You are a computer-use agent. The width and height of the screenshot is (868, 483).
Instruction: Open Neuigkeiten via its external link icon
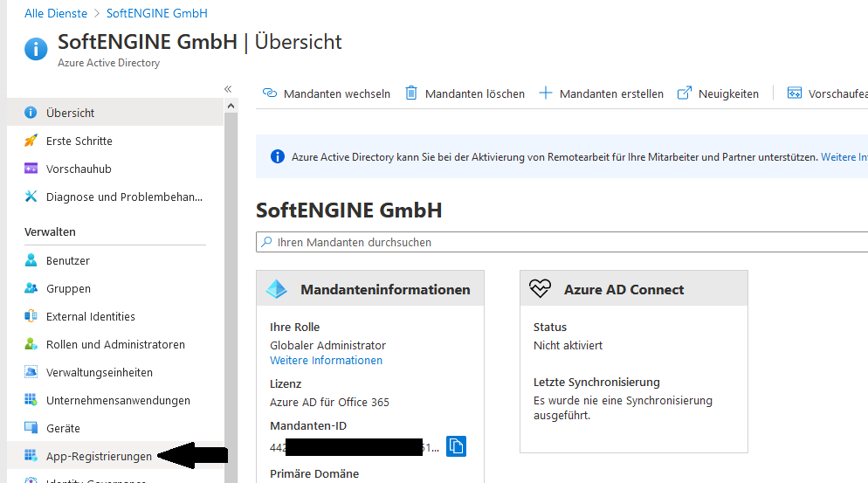click(685, 93)
